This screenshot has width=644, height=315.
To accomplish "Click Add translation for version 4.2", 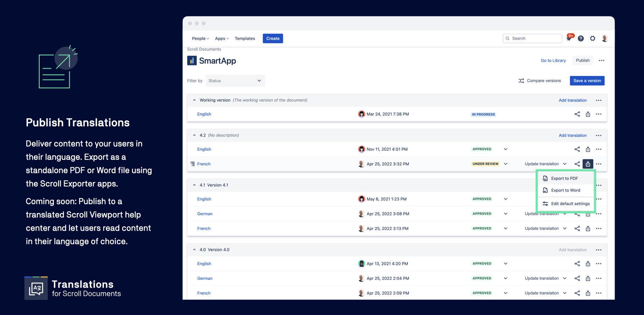I will (573, 135).
